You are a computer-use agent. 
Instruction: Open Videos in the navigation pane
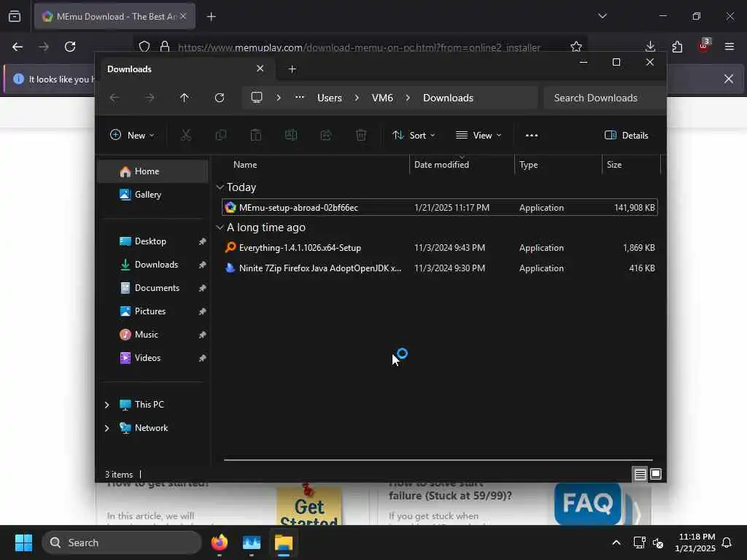click(x=152, y=357)
